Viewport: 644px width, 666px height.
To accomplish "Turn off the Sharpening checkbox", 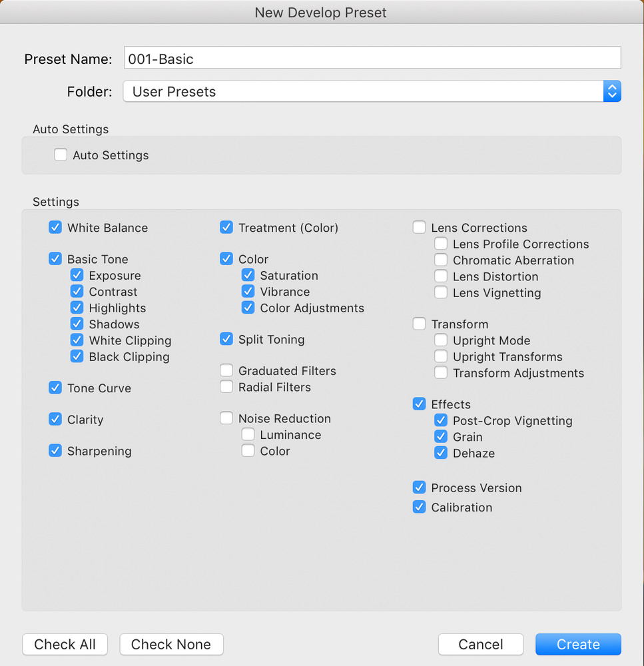I will (55, 451).
